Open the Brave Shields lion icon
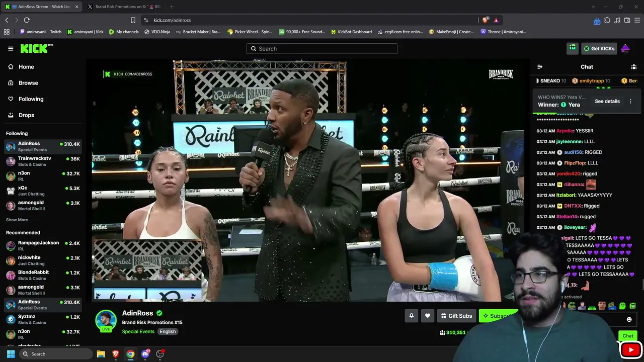Screen dimensions: 644x362 [x=485, y=20]
